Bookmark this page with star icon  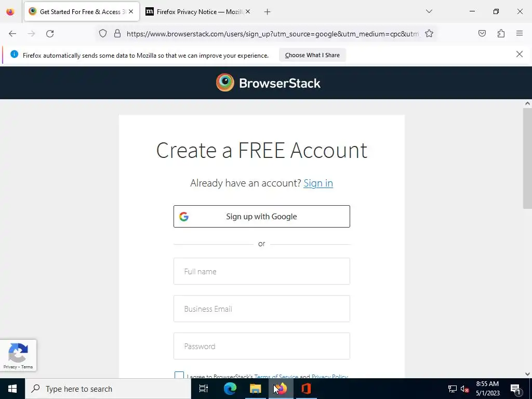(x=429, y=34)
